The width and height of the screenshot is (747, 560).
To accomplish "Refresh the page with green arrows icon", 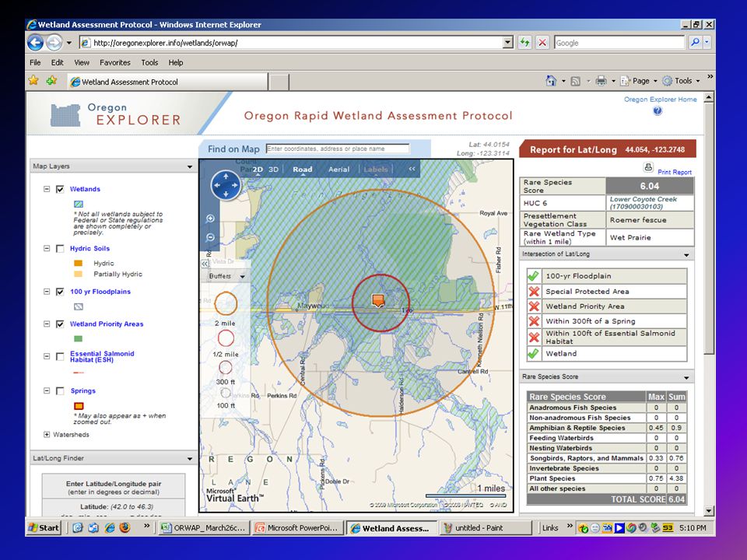I will pyautogui.click(x=525, y=43).
